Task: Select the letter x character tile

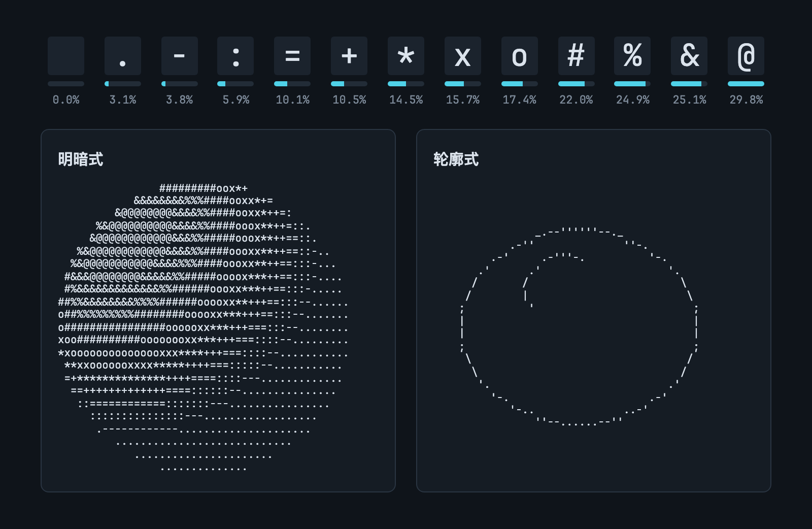Action: [x=463, y=56]
